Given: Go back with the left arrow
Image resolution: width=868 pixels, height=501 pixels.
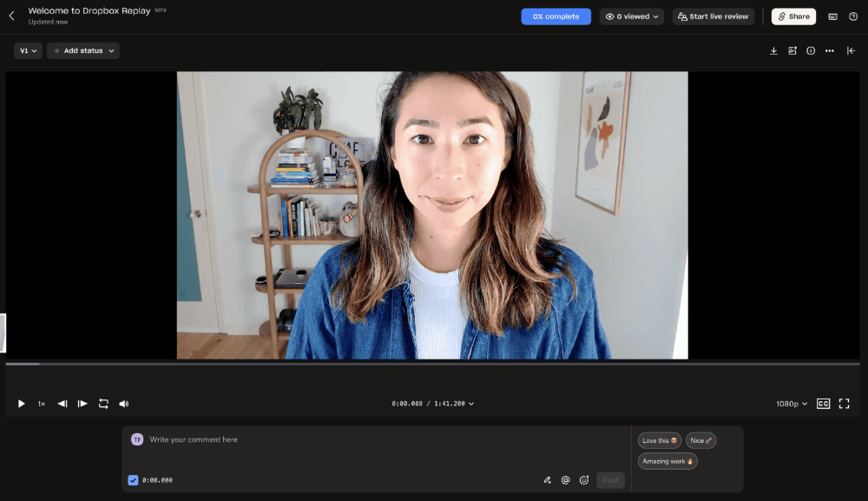Looking at the screenshot, I should [11, 16].
